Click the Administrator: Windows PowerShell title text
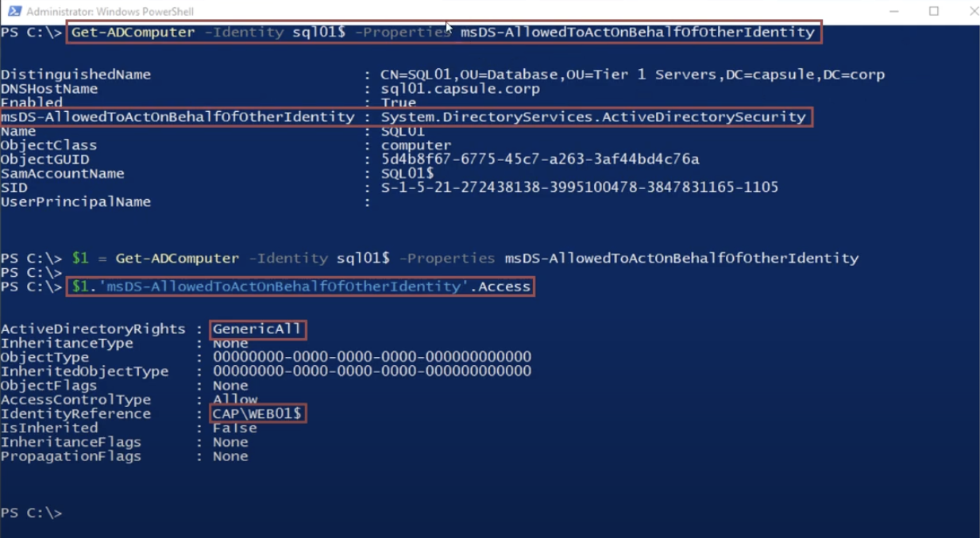980x538 pixels. coord(110,12)
